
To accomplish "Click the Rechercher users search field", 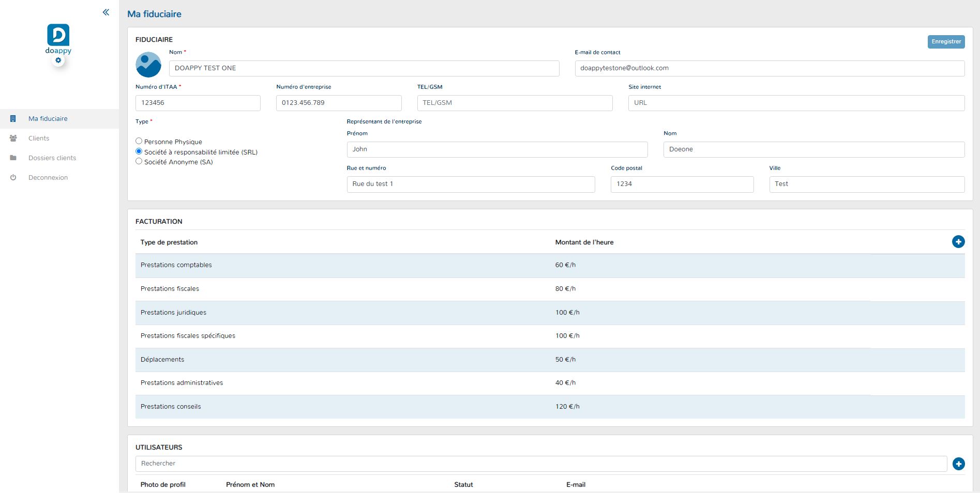I will [x=541, y=464].
